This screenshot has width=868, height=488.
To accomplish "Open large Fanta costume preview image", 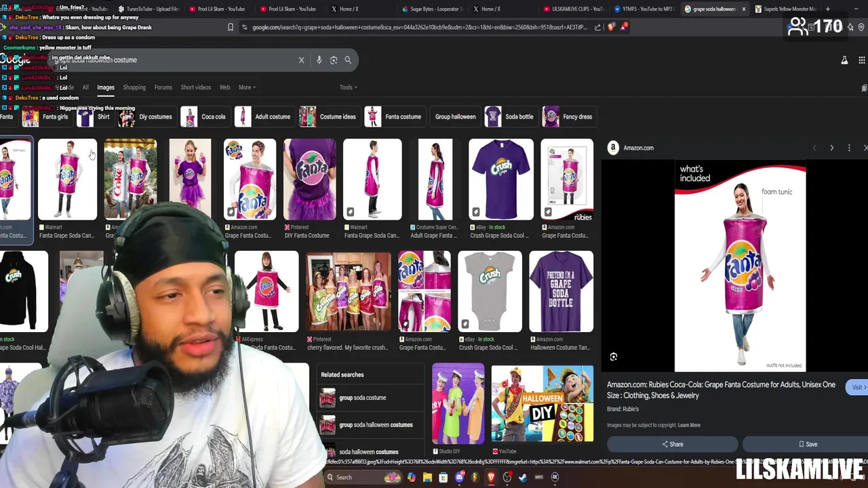I will tap(740, 266).
